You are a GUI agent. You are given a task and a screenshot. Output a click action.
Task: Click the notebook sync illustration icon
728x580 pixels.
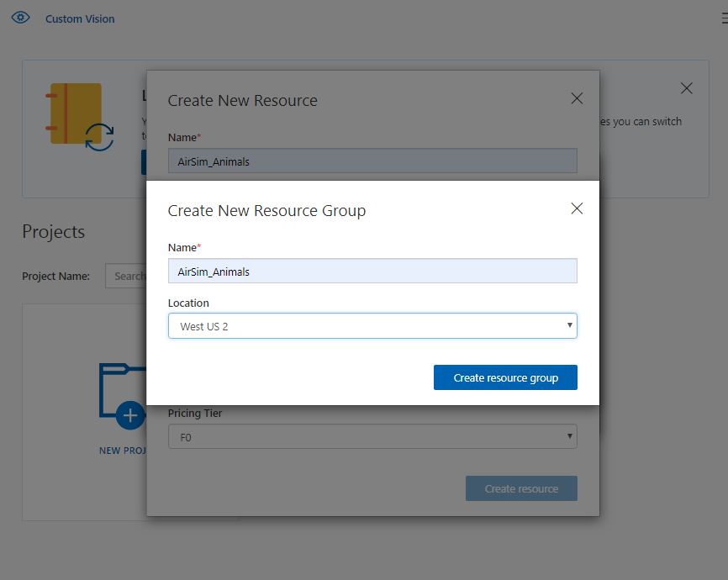(x=79, y=117)
